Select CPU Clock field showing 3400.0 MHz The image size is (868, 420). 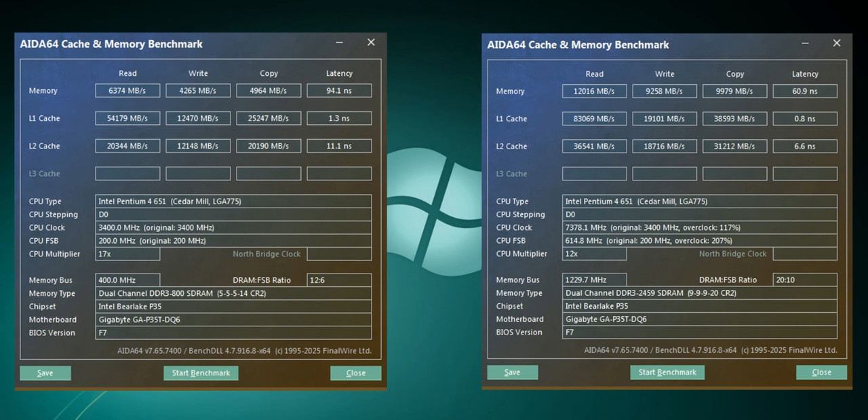[x=233, y=227]
